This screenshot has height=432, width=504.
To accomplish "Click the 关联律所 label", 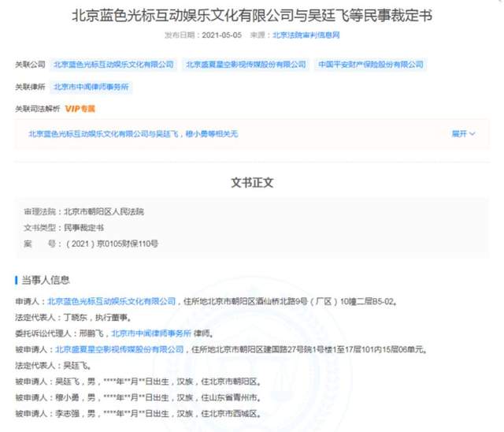I will click(30, 87).
